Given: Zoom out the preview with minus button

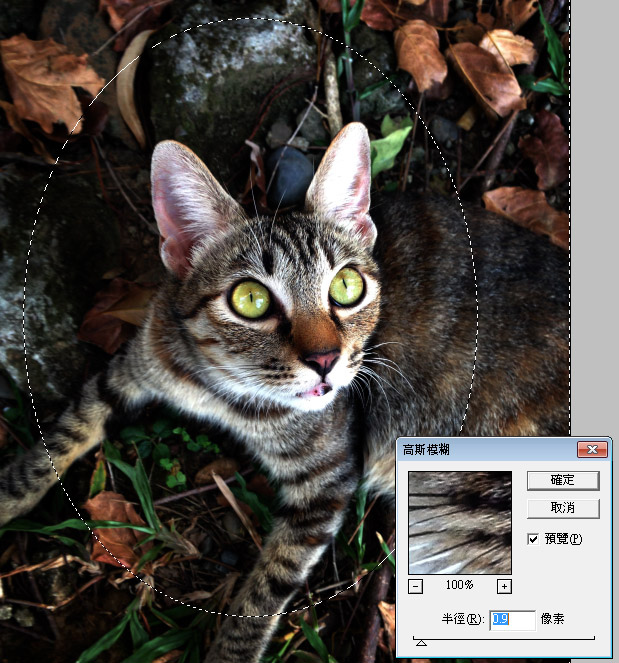Looking at the screenshot, I should 415,586.
